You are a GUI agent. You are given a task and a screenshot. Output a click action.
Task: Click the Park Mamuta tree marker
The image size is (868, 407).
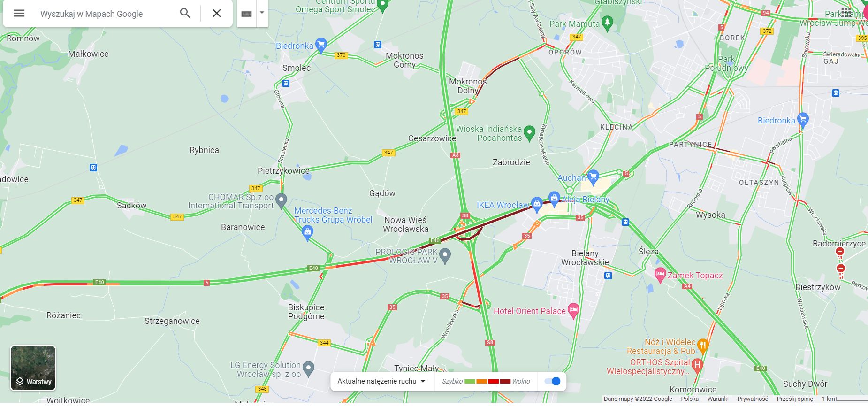[x=607, y=23]
